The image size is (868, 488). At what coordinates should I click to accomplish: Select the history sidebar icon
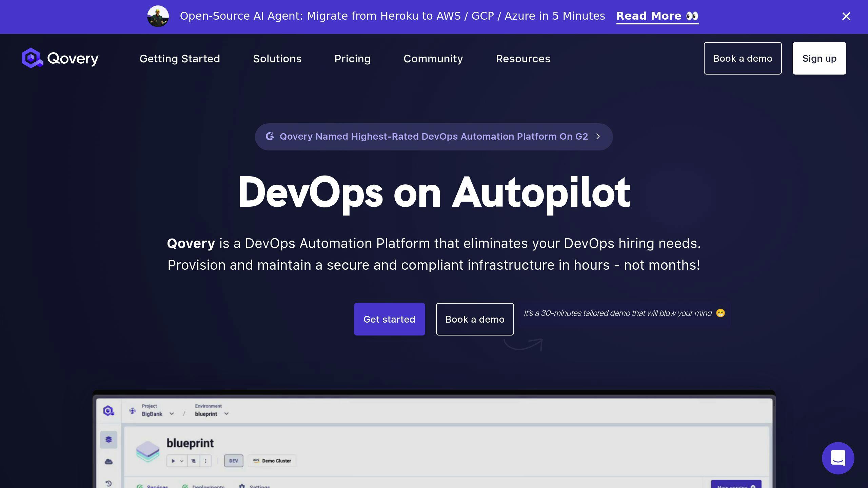108,483
